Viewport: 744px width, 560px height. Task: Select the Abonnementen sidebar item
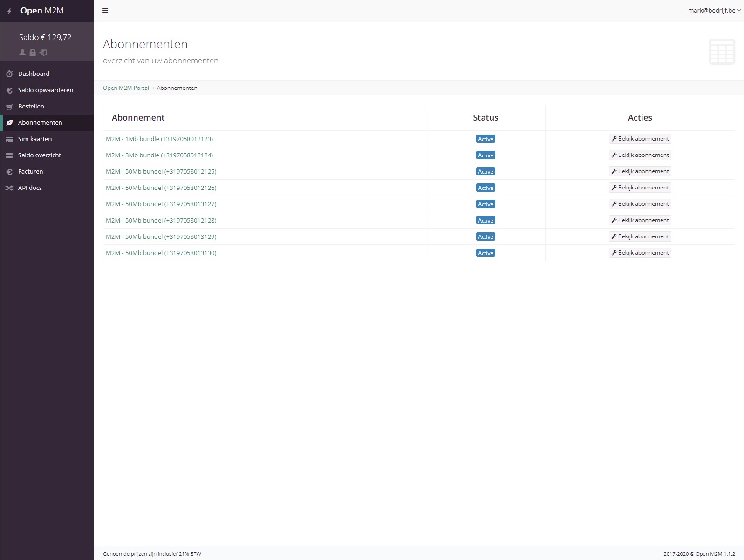[40, 123]
